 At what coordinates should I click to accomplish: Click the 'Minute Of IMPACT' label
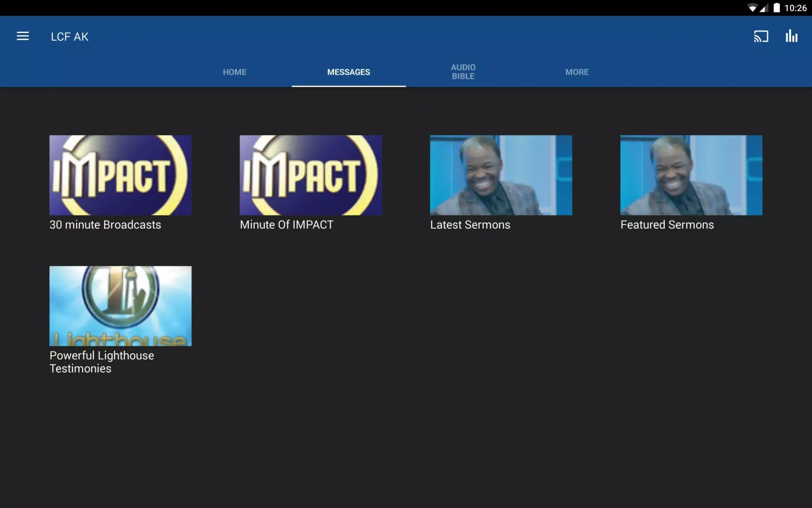click(287, 225)
